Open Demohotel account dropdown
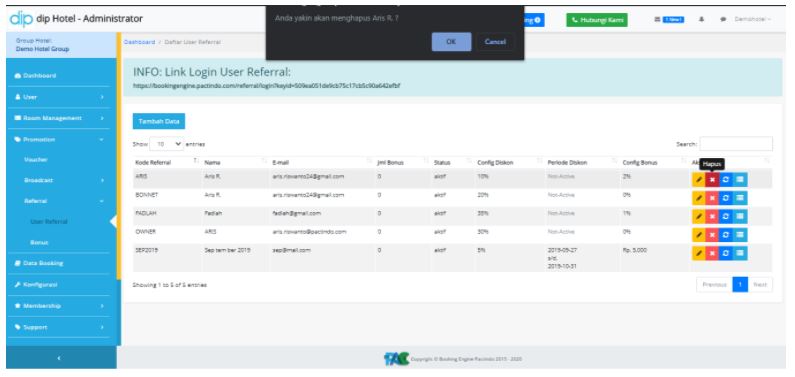 pyautogui.click(x=752, y=20)
